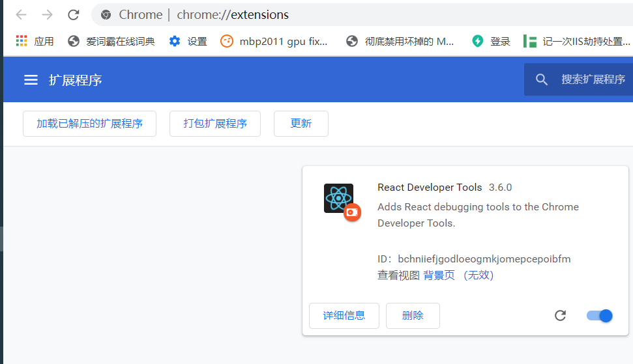Click the React Developer Tools title text
633x364 pixels.
pos(430,188)
